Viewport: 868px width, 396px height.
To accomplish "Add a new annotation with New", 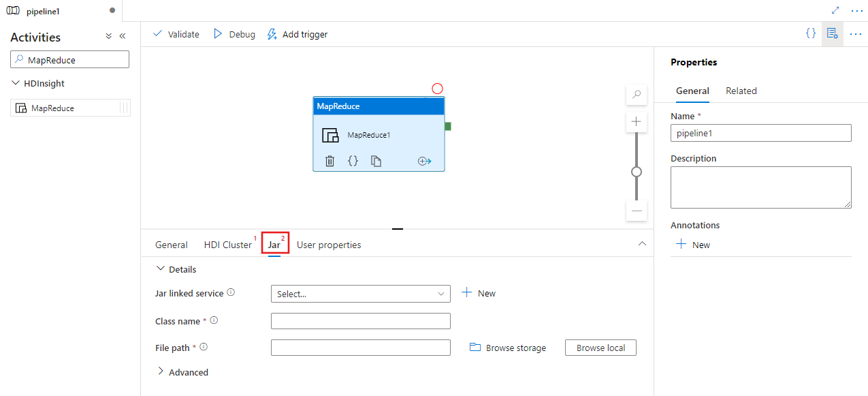I will coord(693,245).
